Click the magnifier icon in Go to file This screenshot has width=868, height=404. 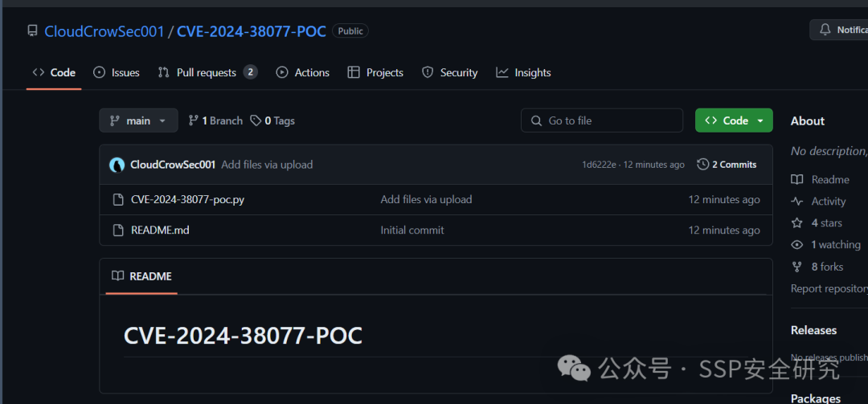[536, 120]
